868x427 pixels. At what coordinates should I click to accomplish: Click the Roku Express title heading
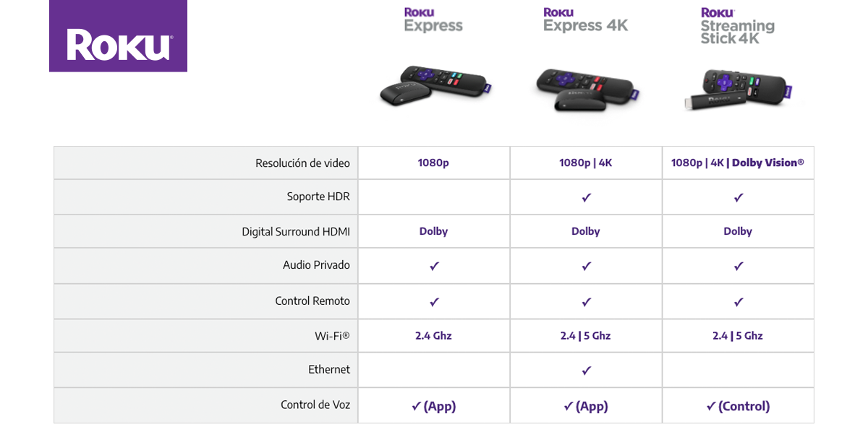click(x=433, y=20)
